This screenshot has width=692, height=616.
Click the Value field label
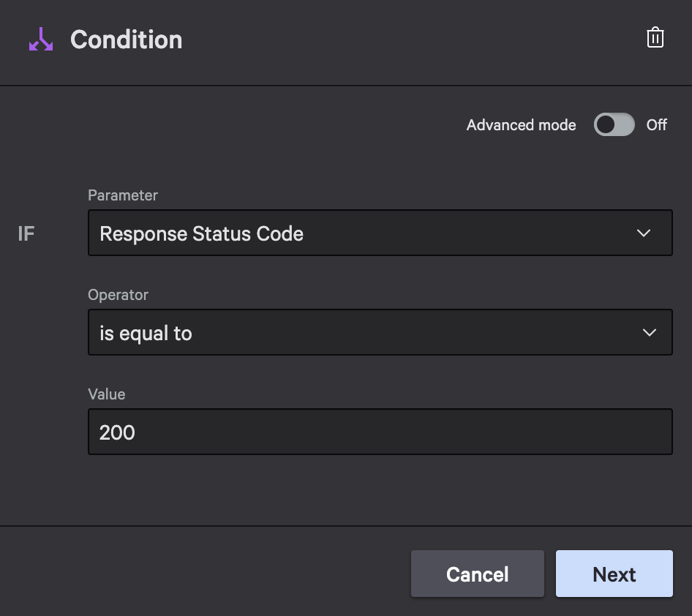click(x=106, y=394)
